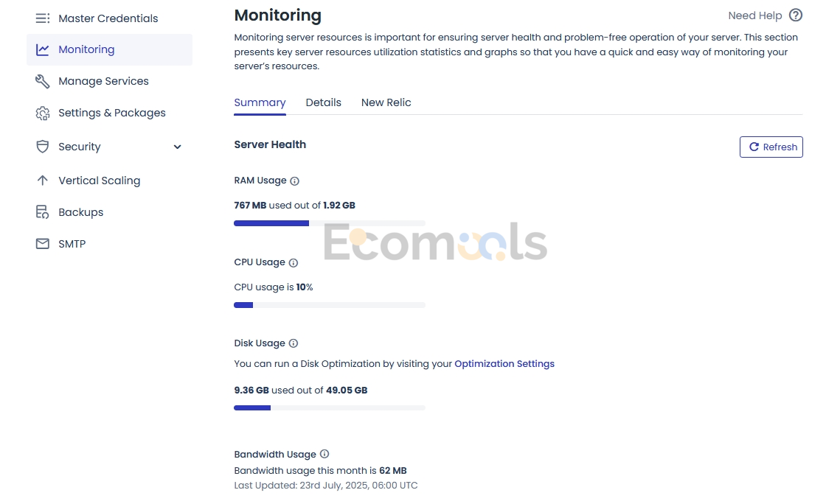Click the Bandwidth Usage info icon
826x504 pixels.
324,453
